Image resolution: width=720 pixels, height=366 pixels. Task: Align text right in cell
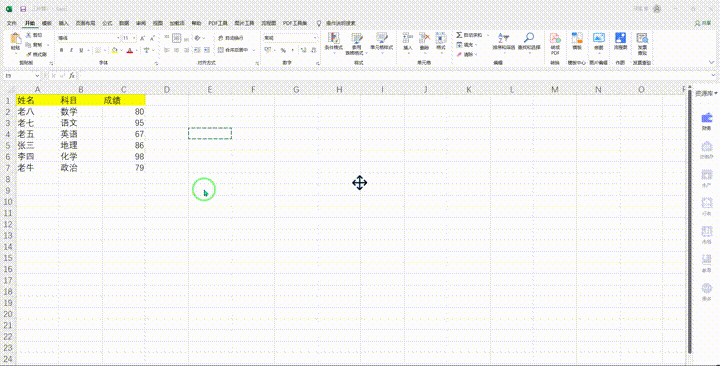186,50
